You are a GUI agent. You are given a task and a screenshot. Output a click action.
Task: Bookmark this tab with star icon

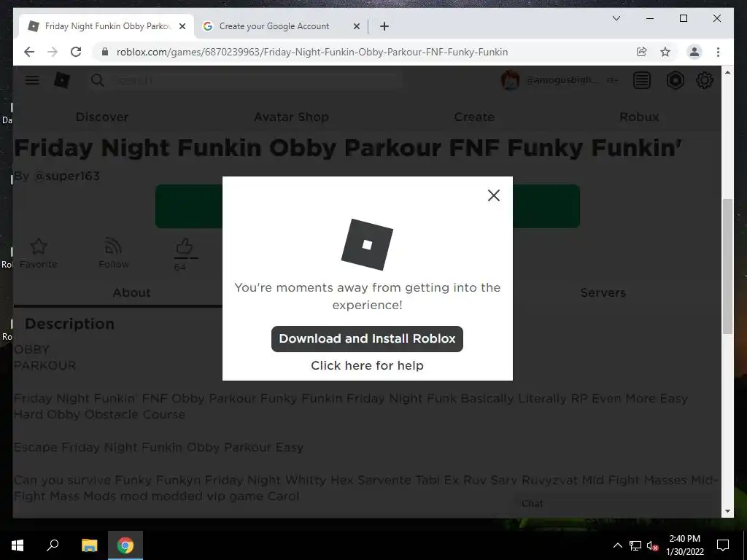pyautogui.click(x=665, y=52)
